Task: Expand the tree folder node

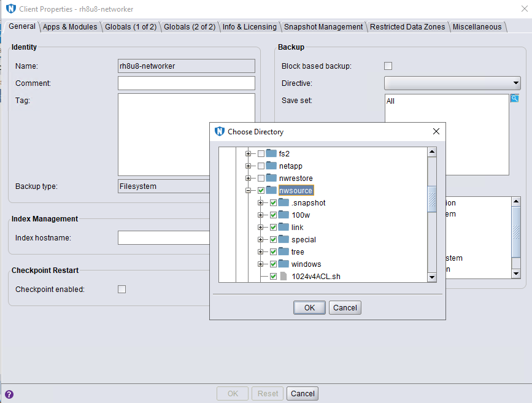Action: (261, 251)
